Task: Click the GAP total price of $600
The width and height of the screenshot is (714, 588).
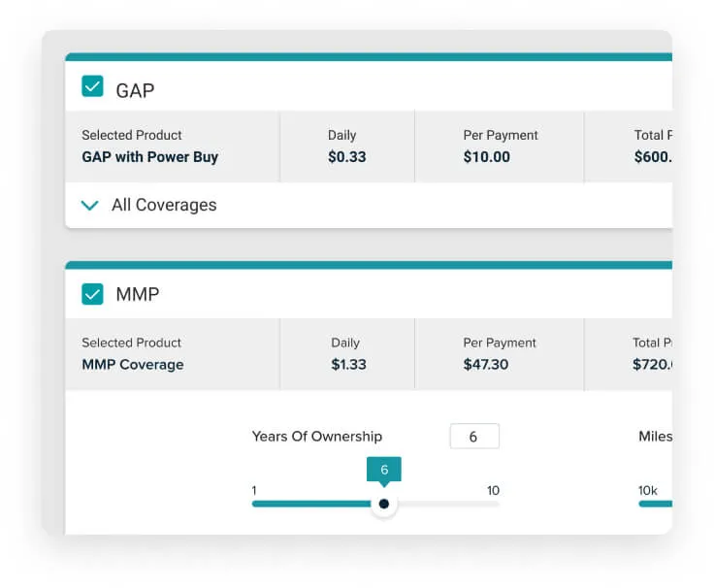Action: (653, 157)
